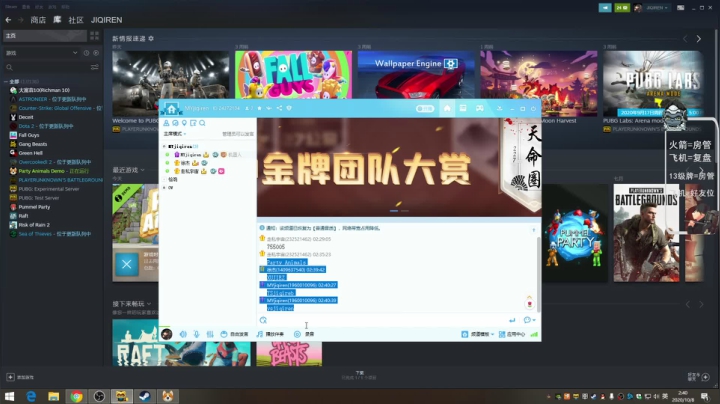Image resolution: width=720 pixels, height=404 pixels.
Task: Open the PUBG Battlegrounds game cover
Action: click(646, 233)
